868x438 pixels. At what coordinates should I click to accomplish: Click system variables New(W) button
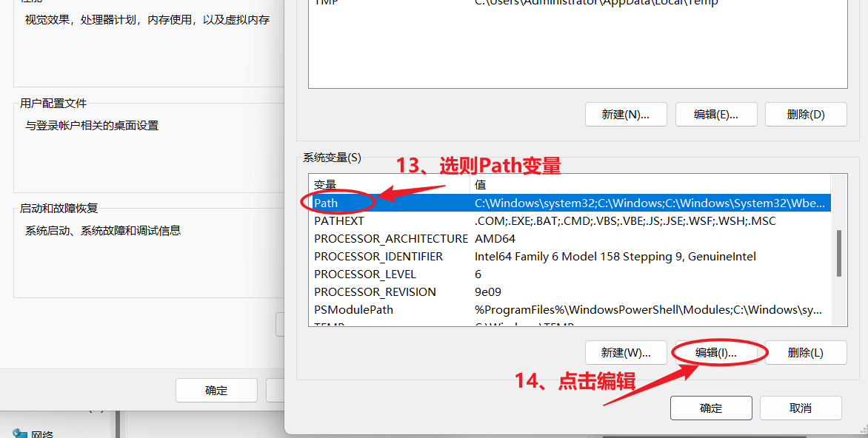626,353
